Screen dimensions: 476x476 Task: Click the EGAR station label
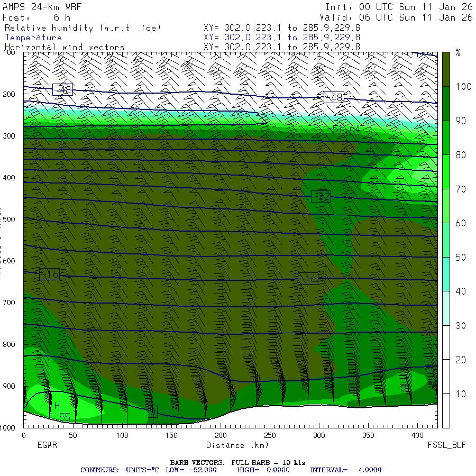(47, 445)
